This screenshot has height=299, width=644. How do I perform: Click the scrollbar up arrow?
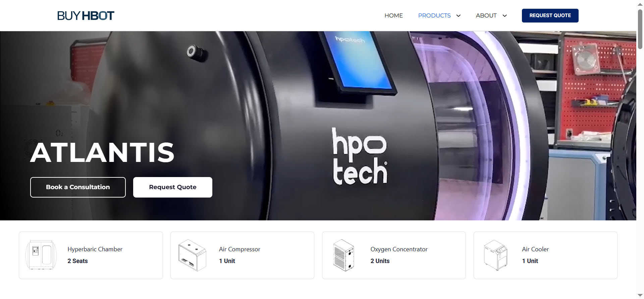click(640, 4)
